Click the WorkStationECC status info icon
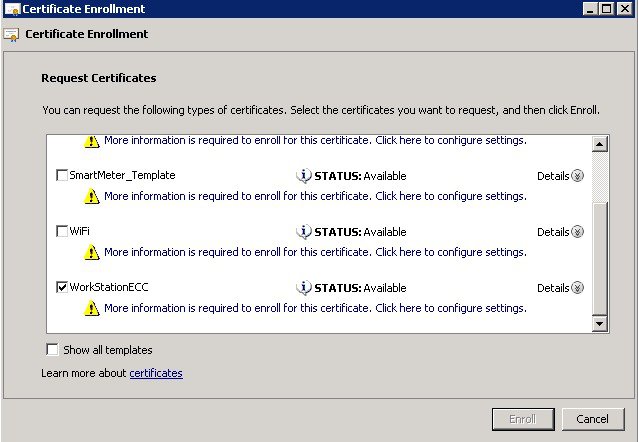The height and width of the screenshot is (442, 638). (x=304, y=288)
